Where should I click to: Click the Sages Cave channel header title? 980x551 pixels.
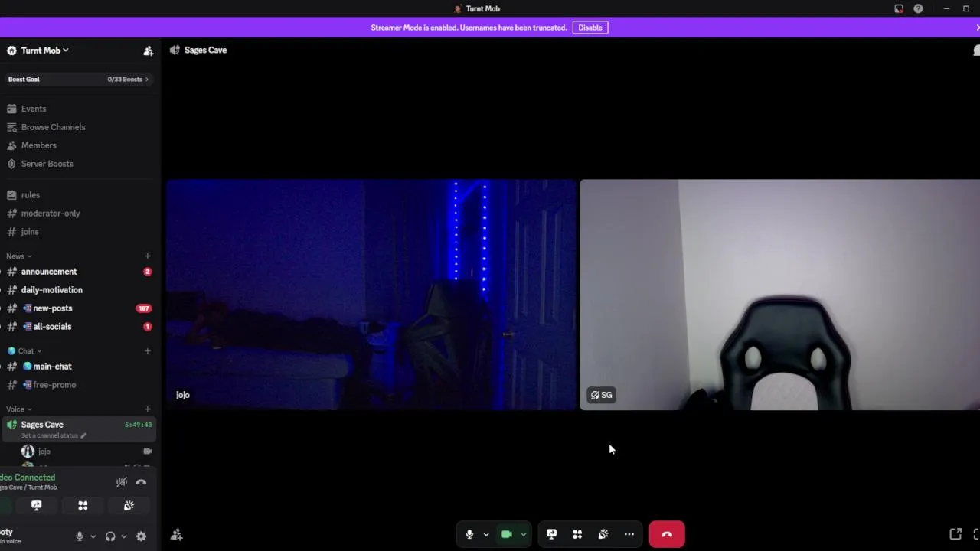point(205,50)
